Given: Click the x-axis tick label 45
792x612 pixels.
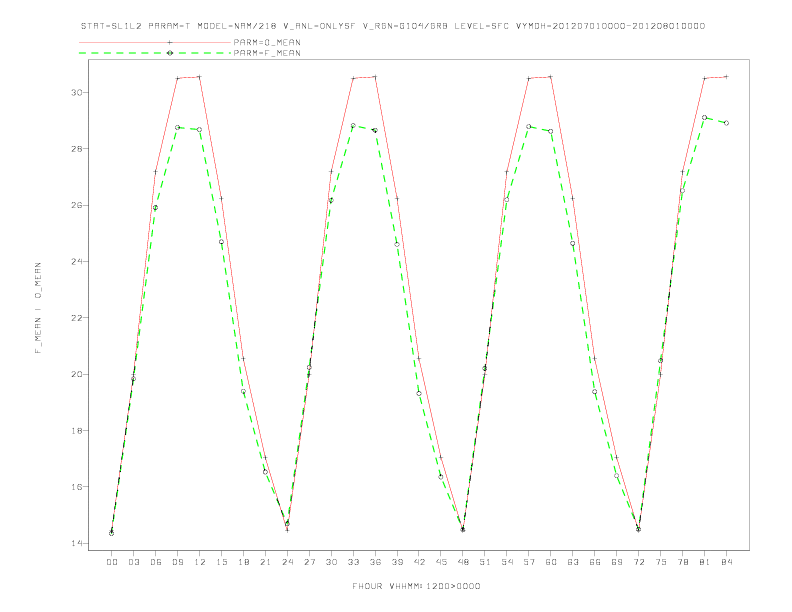Looking at the screenshot, I should 441,562.
